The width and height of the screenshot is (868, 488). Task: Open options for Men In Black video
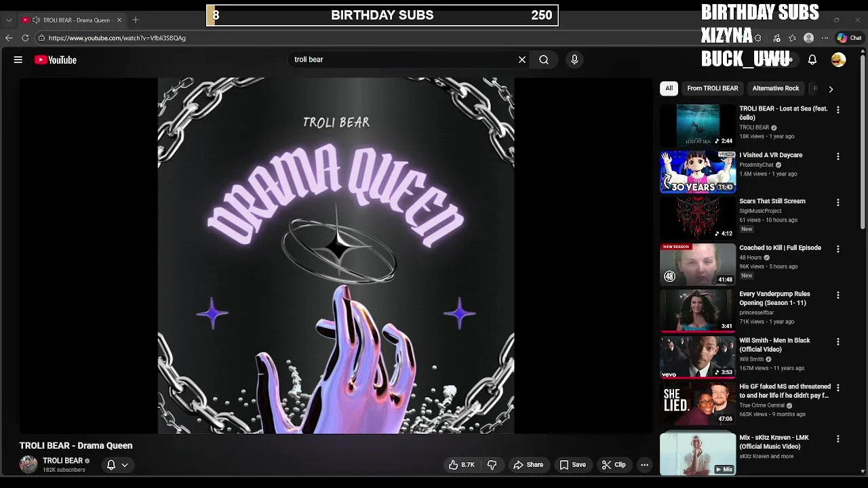(x=838, y=342)
